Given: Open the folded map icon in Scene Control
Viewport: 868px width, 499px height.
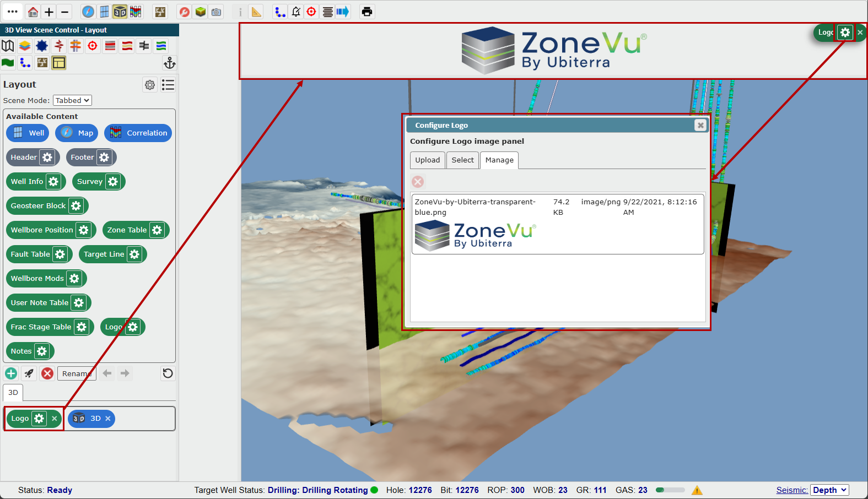Looking at the screenshot, I should (x=8, y=46).
